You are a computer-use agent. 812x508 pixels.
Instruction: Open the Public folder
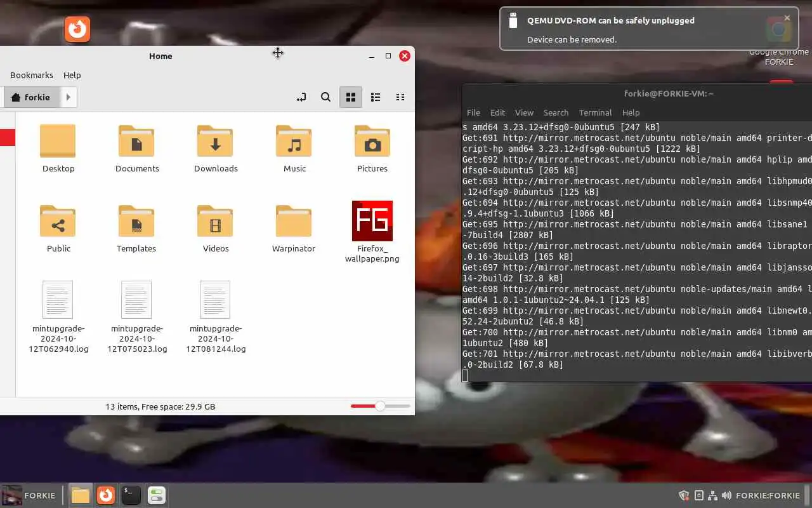(x=58, y=221)
